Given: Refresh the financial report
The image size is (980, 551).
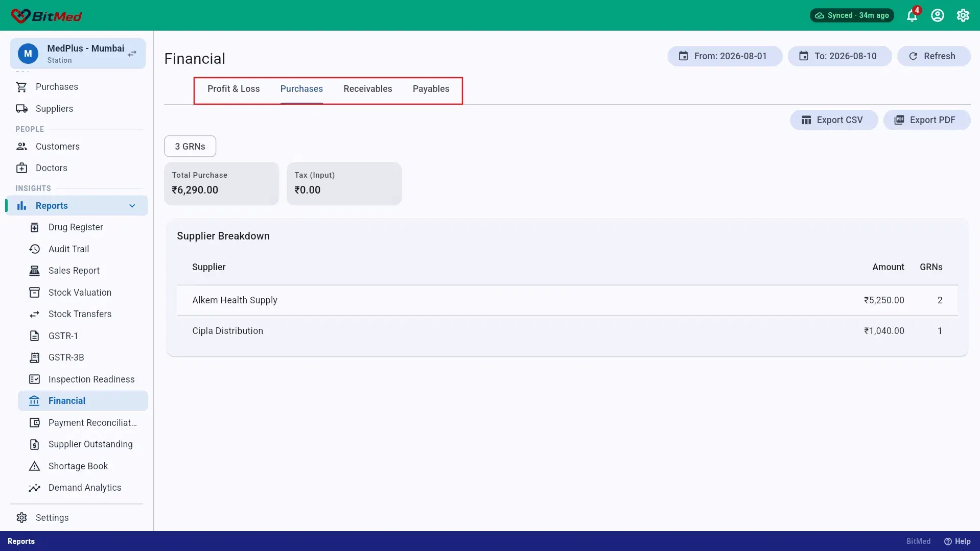Looking at the screenshot, I should tap(934, 56).
